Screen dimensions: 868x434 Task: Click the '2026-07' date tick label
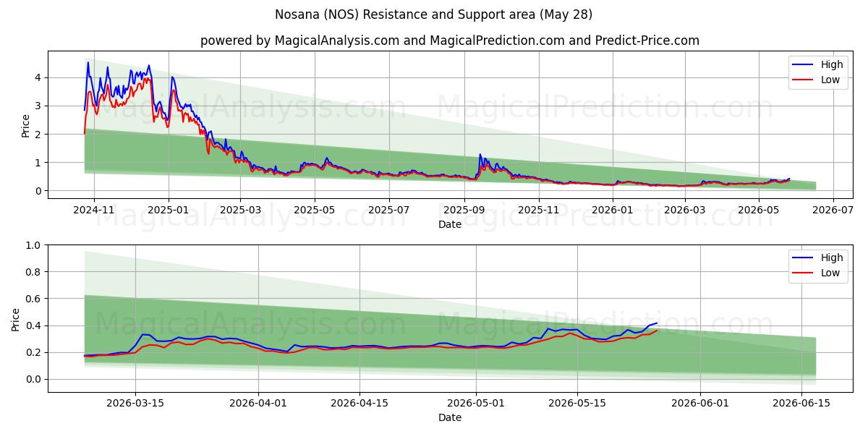coord(833,210)
